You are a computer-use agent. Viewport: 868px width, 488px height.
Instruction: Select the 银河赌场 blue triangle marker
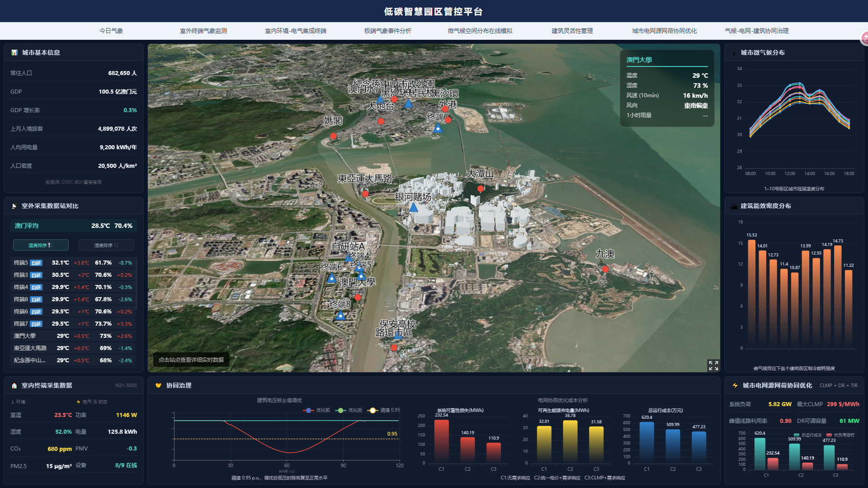413,208
